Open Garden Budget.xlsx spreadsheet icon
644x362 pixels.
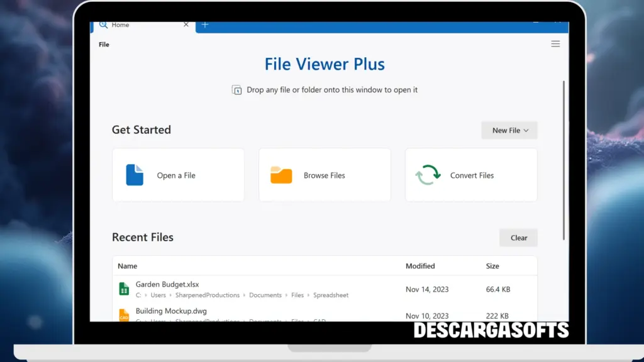(123, 288)
